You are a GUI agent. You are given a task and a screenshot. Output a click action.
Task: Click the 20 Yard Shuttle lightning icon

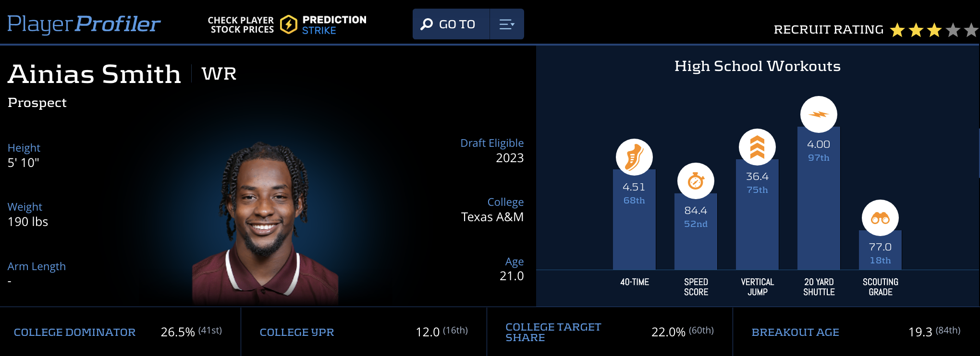click(819, 114)
